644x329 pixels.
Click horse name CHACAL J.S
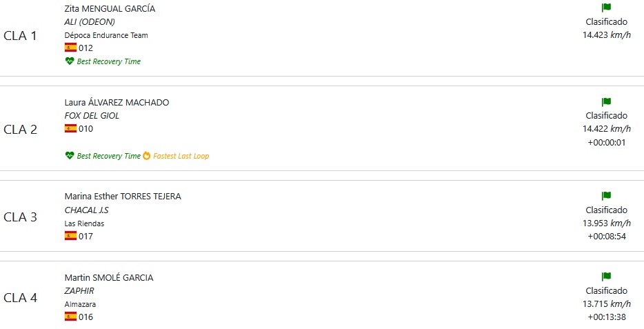[86, 210]
